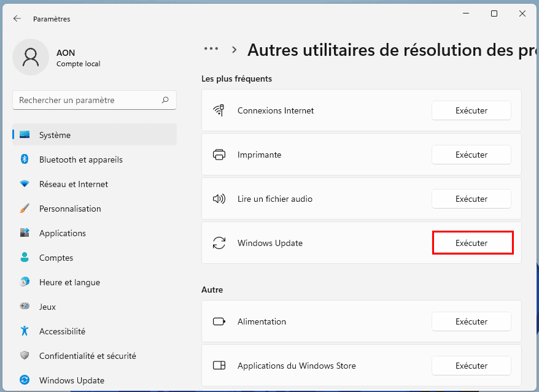This screenshot has height=392, width=539.
Task: Open Windows Update sidebar entry
Action: (x=71, y=380)
